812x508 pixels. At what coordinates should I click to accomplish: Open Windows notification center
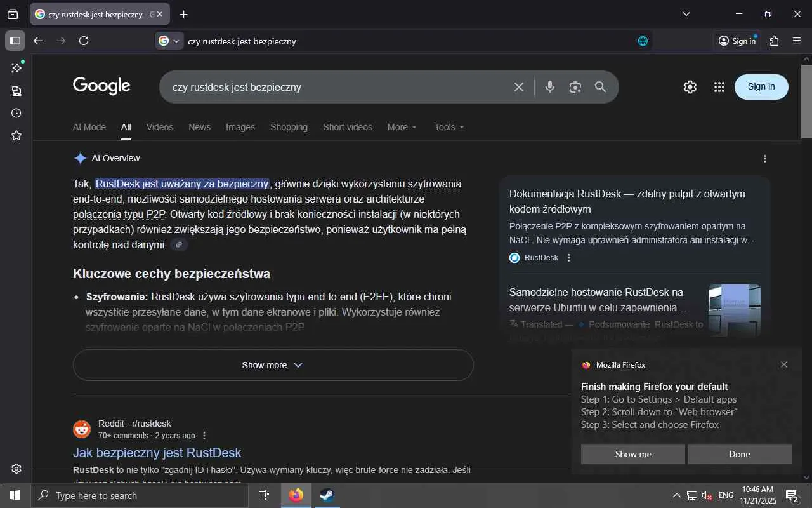[792, 495]
